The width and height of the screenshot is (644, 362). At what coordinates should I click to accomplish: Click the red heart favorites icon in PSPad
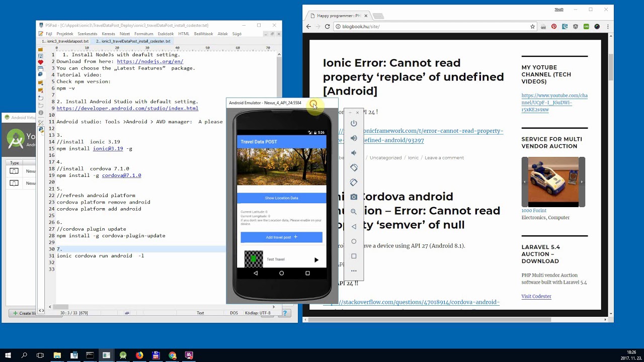pyautogui.click(x=41, y=62)
